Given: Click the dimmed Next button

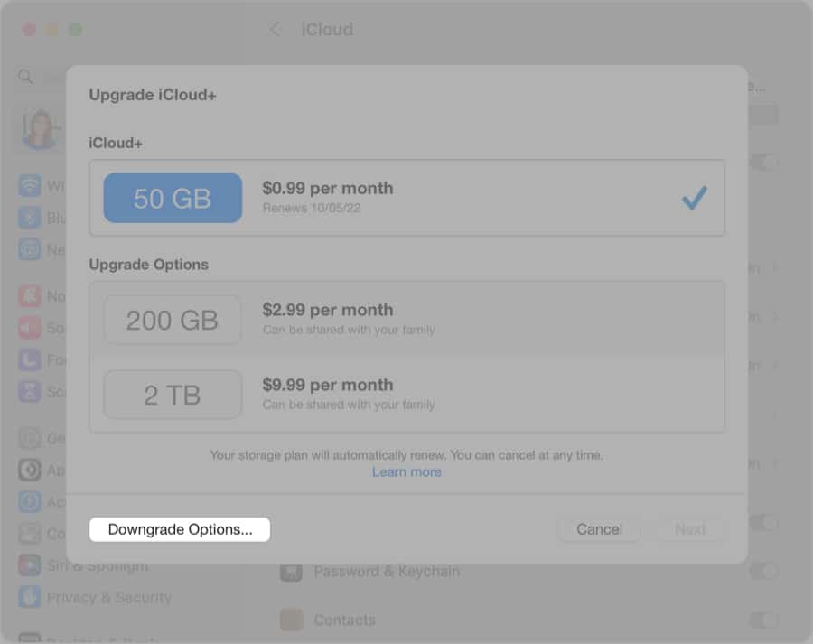Looking at the screenshot, I should [x=690, y=529].
